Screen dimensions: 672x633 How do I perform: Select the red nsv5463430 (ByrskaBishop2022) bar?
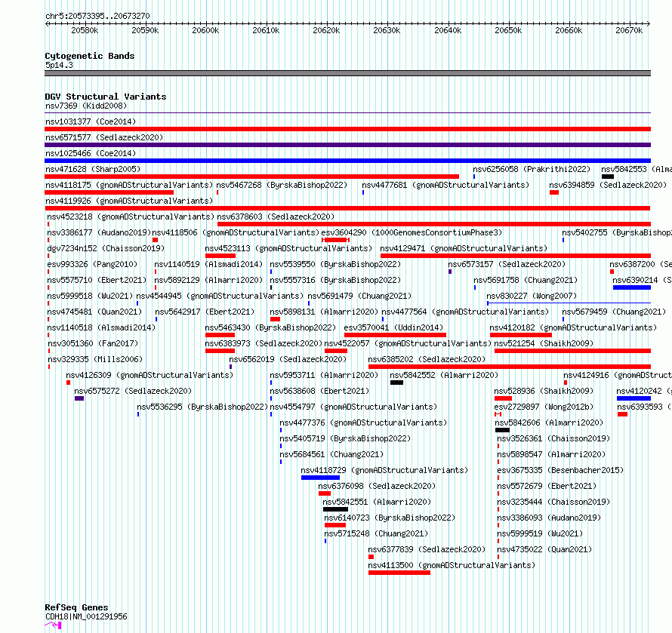click(220, 335)
